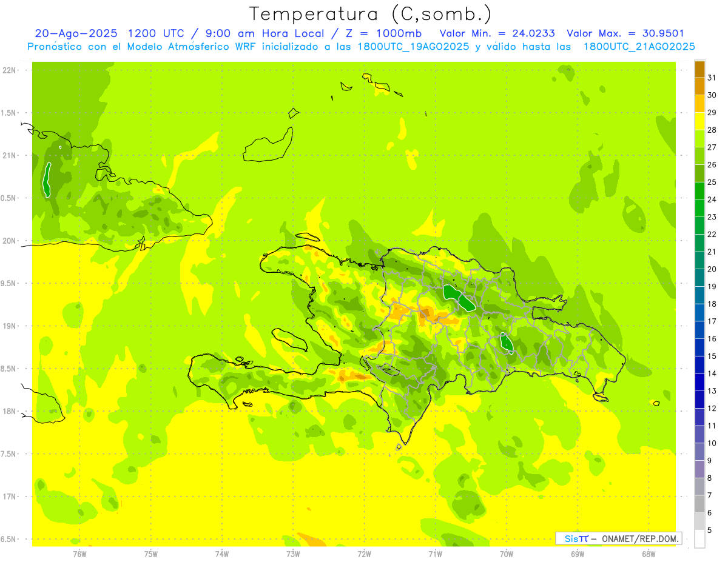
Task: Click the "71W" longitude label
Action: 435,554
